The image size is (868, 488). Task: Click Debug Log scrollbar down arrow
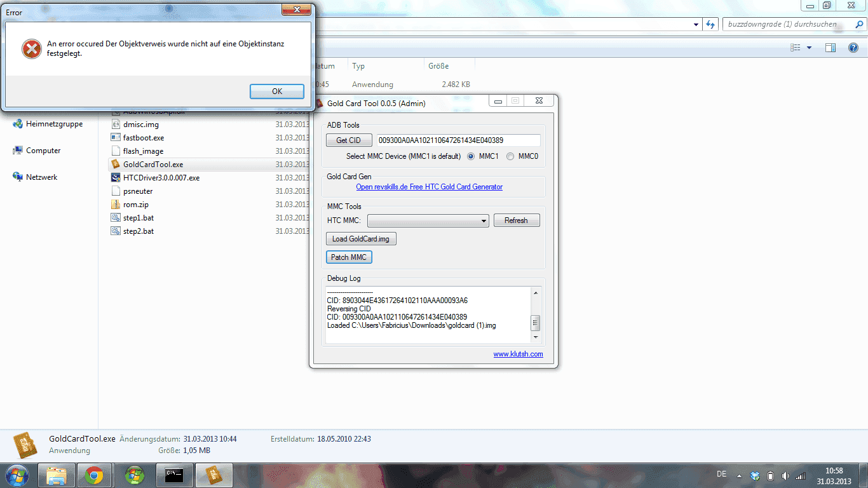pyautogui.click(x=536, y=337)
